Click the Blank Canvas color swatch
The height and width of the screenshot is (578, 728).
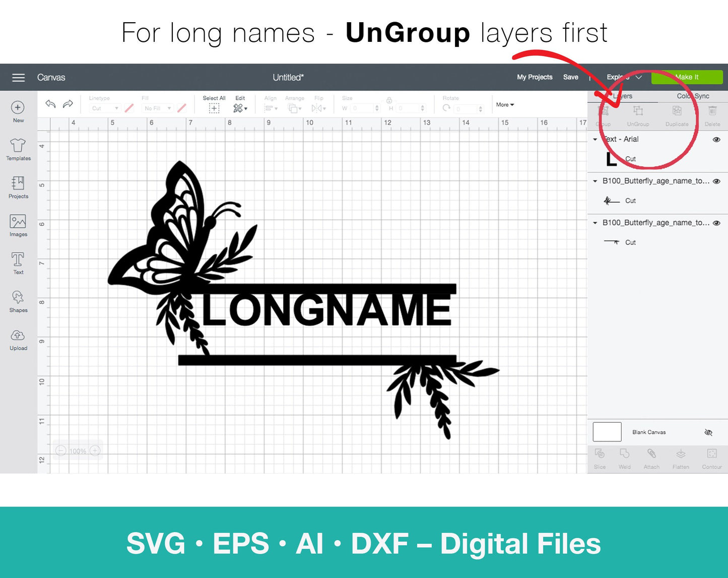coord(607,432)
